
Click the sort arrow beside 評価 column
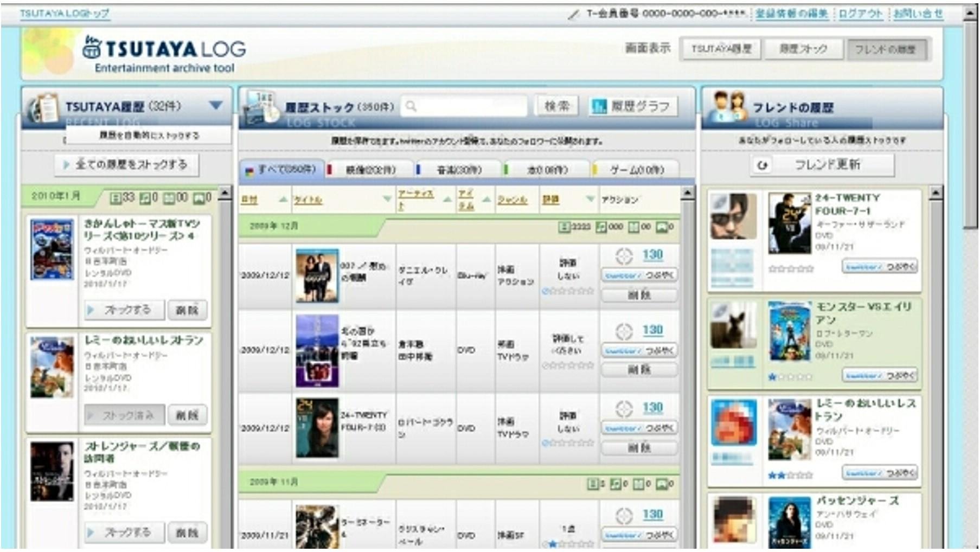[590, 200]
